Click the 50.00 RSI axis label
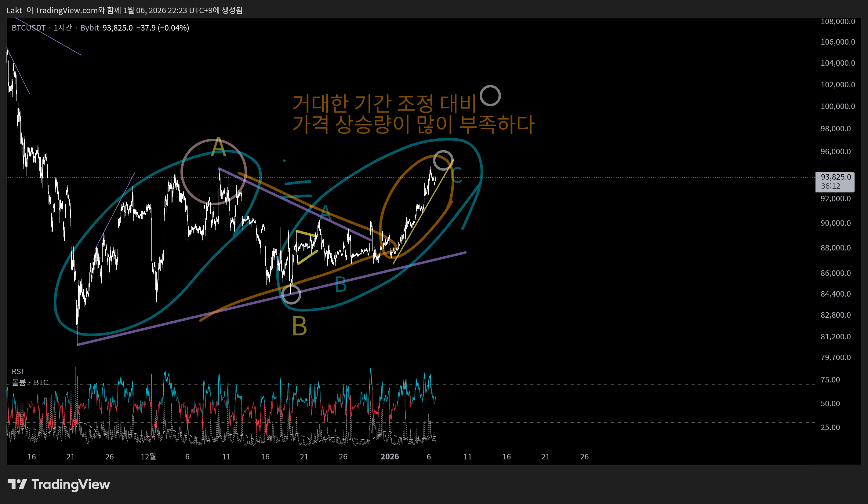868x504 pixels. [830, 404]
